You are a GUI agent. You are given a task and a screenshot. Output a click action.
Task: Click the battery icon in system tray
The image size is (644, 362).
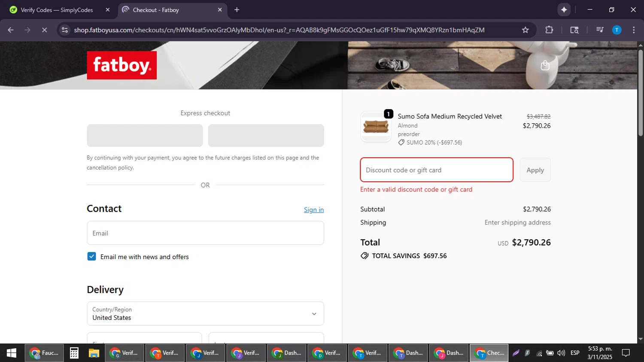tap(550, 353)
